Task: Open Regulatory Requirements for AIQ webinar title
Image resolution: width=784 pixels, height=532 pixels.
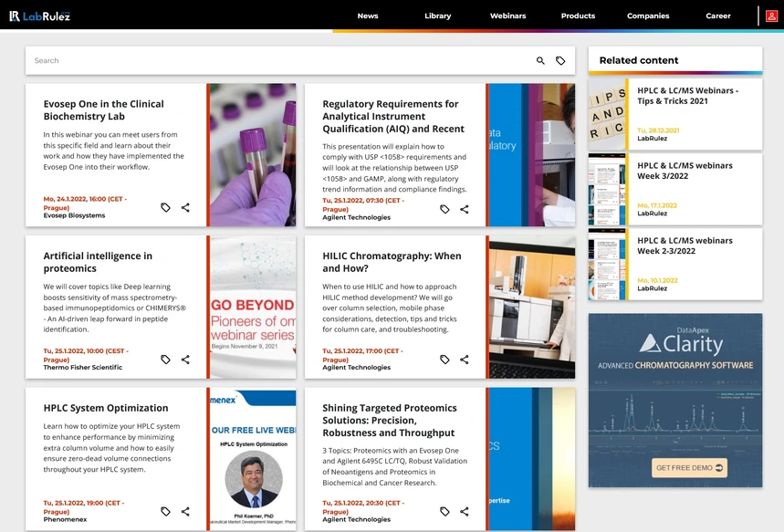Action: [393, 117]
